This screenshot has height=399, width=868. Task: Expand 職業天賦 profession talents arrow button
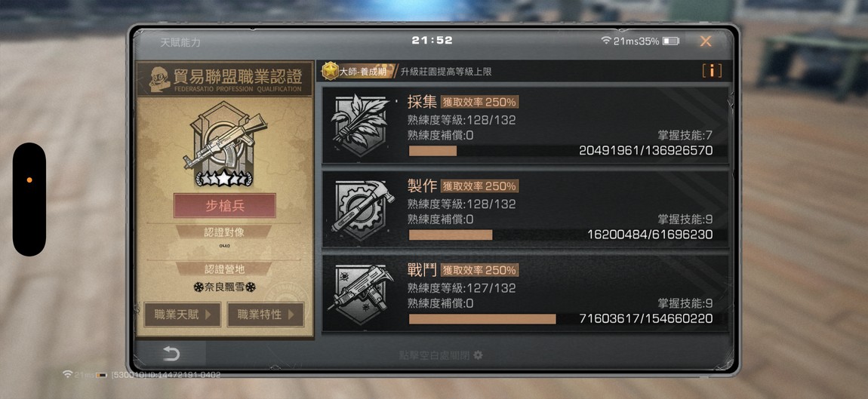(x=182, y=315)
